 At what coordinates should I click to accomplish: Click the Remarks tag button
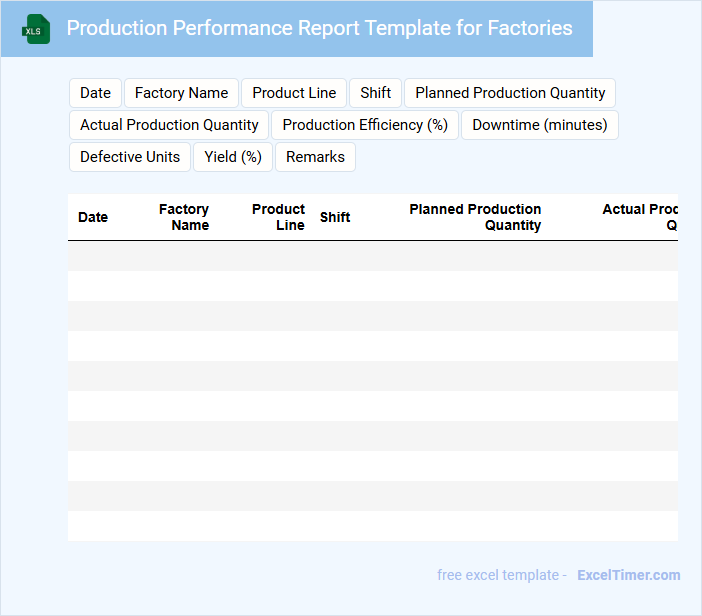point(315,157)
